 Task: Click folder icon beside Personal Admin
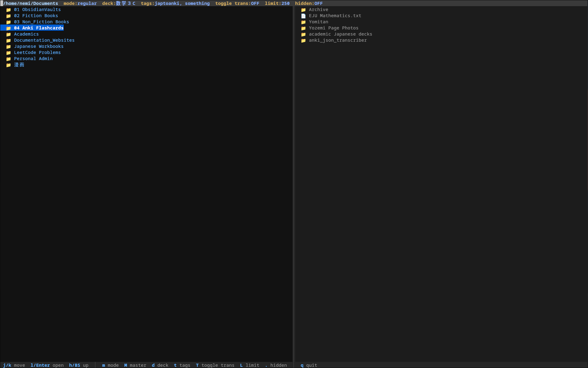coord(9,59)
